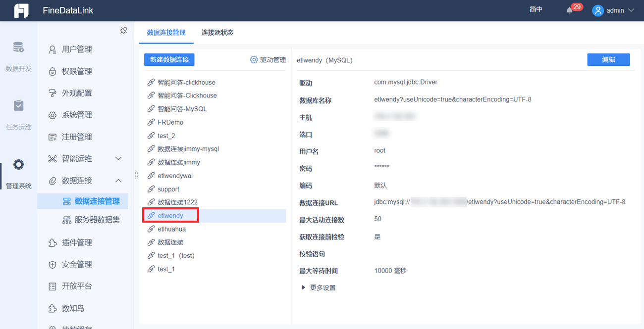Open the 任务运维 sidebar icon

coord(18,105)
